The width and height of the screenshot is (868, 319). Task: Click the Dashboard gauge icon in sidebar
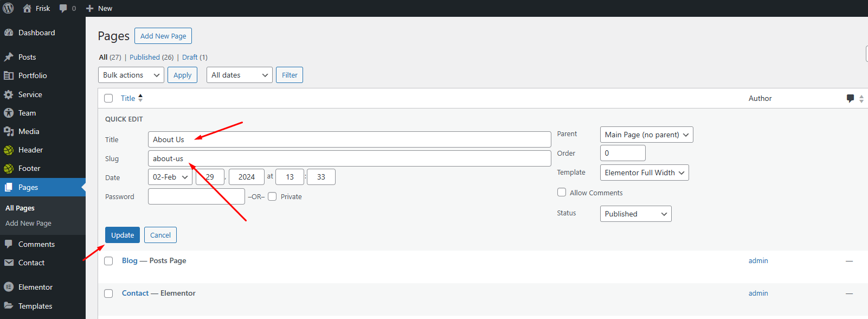9,33
